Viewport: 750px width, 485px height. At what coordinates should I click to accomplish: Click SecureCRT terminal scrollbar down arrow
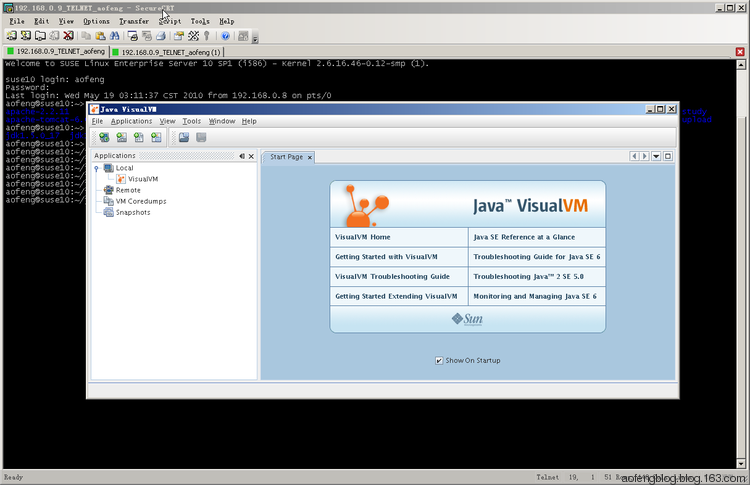point(741,463)
